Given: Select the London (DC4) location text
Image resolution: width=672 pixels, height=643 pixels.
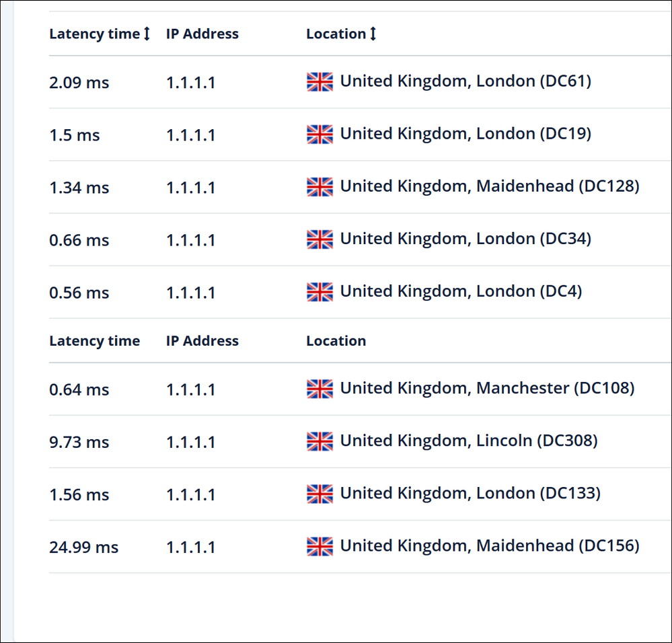Looking at the screenshot, I should pyautogui.click(x=461, y=291).
